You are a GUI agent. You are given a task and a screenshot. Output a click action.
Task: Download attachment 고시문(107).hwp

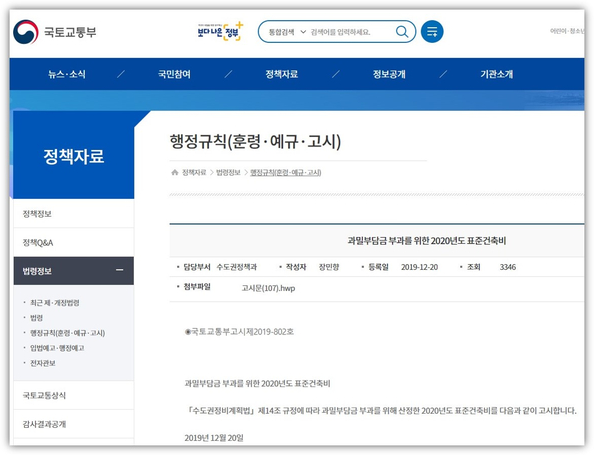[268, 288]
